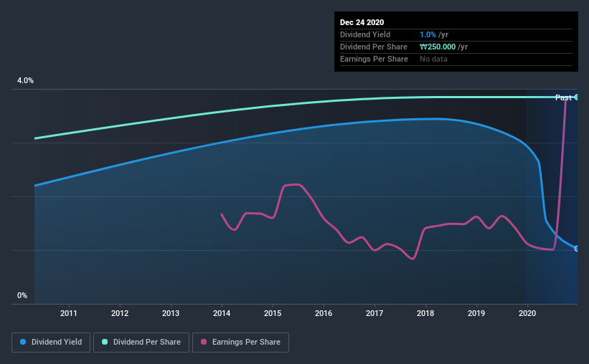589x364 pixels.
Task: Click the 4.0% y-axis label
Action: coord(25,81)
